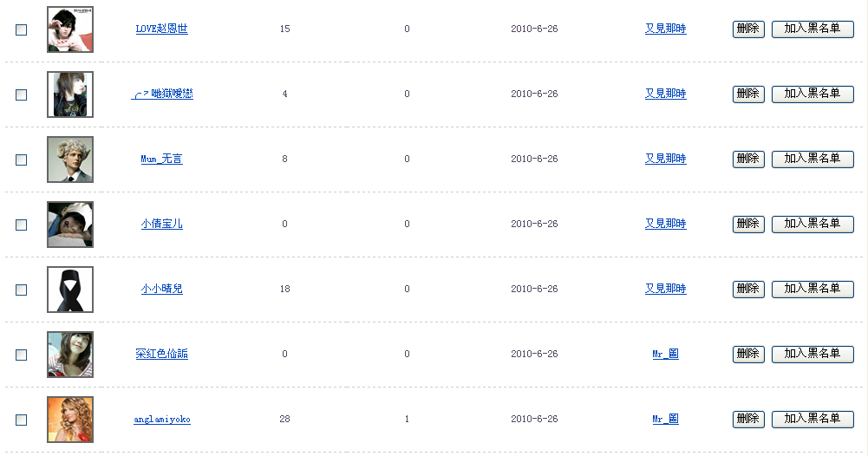The height and width of the screenshot is (456, 868).
Task: Click the black ribbon avatar for 小小晴兒
Action: (70, 290)
